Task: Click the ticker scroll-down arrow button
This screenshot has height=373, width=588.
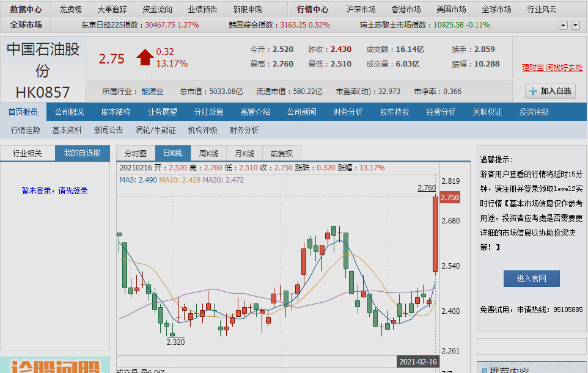Action: [575, 25]
